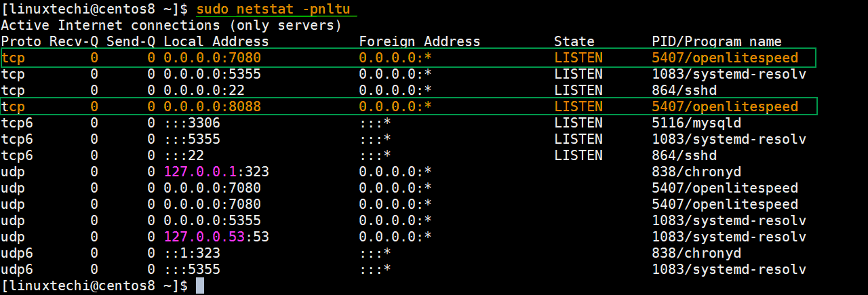868x295 pixels.
Task: Click the 838/chronyd entry on udp6 row
Action: [696, 253]
